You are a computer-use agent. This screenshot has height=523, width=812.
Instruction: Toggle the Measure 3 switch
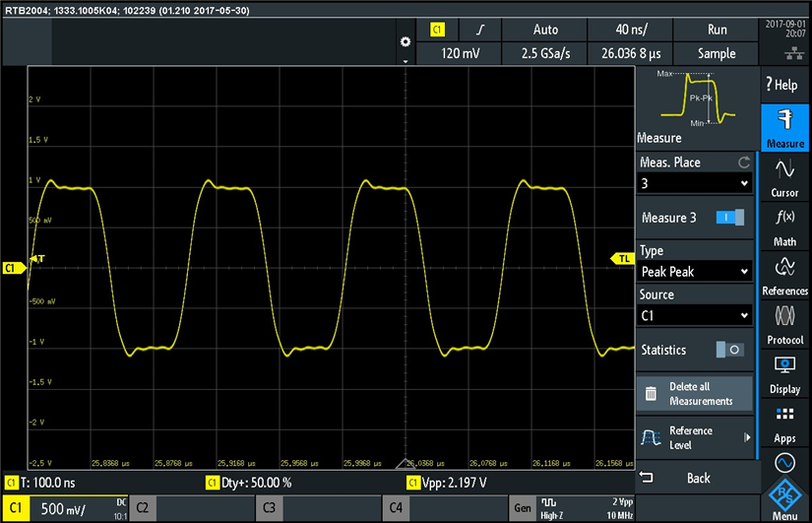[729, 218]
